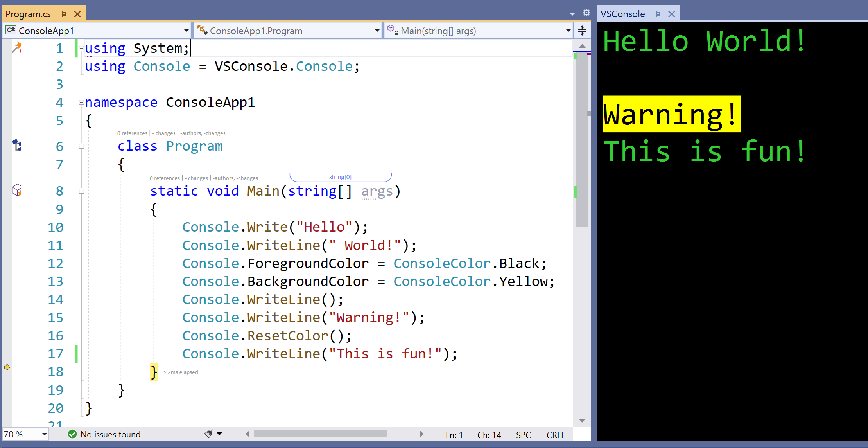
Task: Open the ConsoleApp1.Program type dropdown
Action: 377,31
